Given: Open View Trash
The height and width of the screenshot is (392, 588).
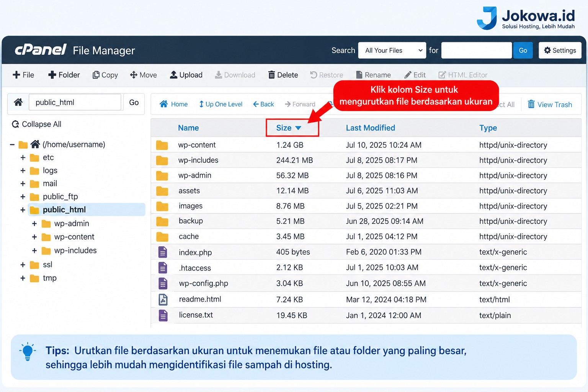Looking at the screenshot, I should [550, 105].
